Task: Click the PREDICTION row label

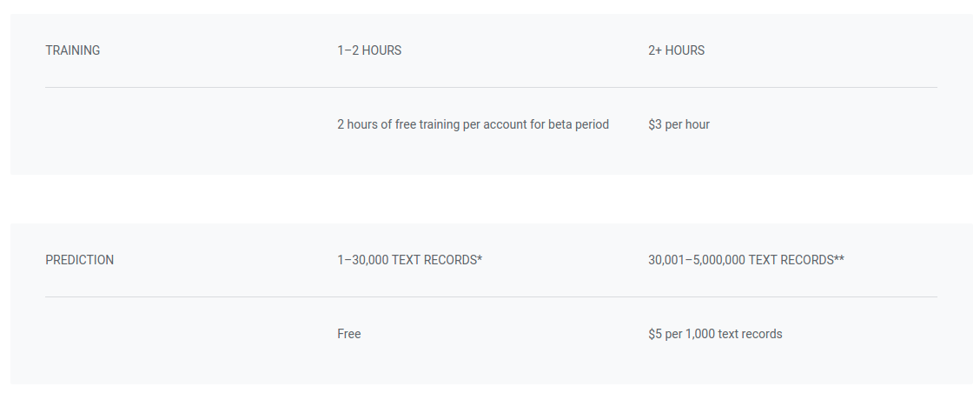Action: [x=79, y=260]
